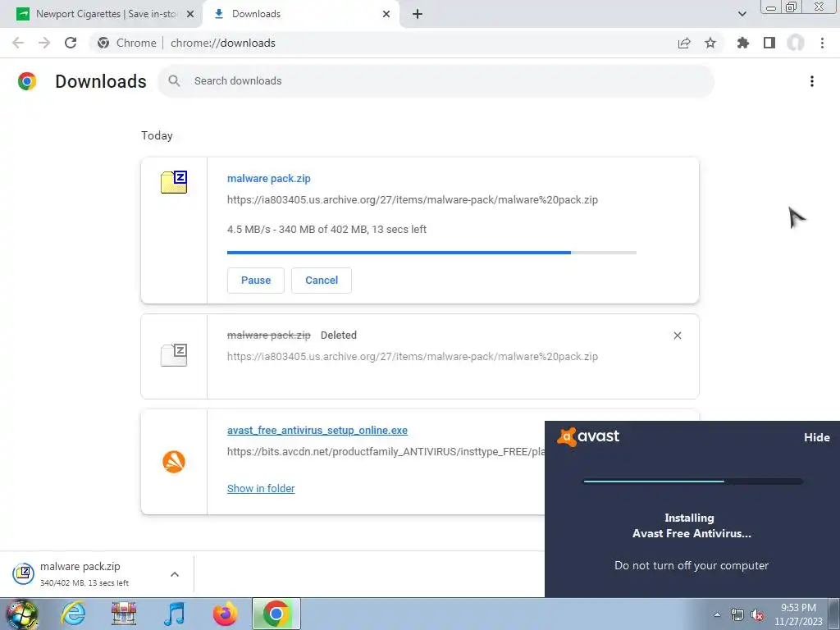Click the Chrome logo beside Downloads title

coord(27,81)
